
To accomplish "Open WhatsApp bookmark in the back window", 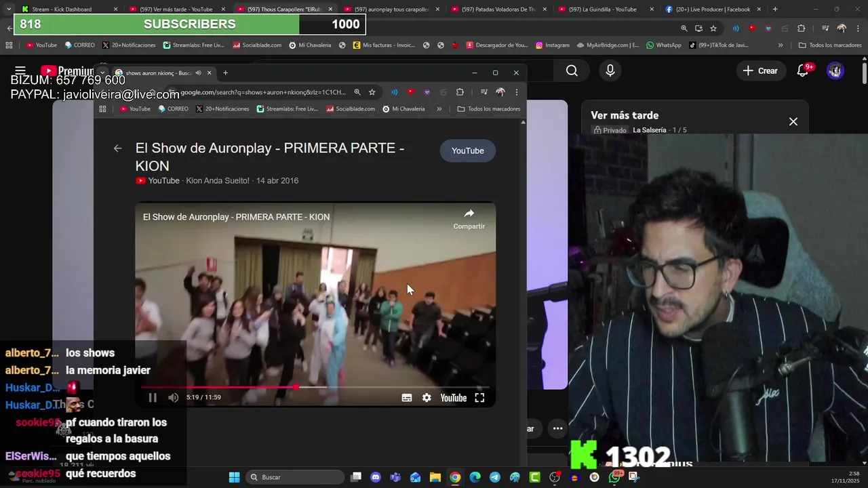I will click(663, 45).
